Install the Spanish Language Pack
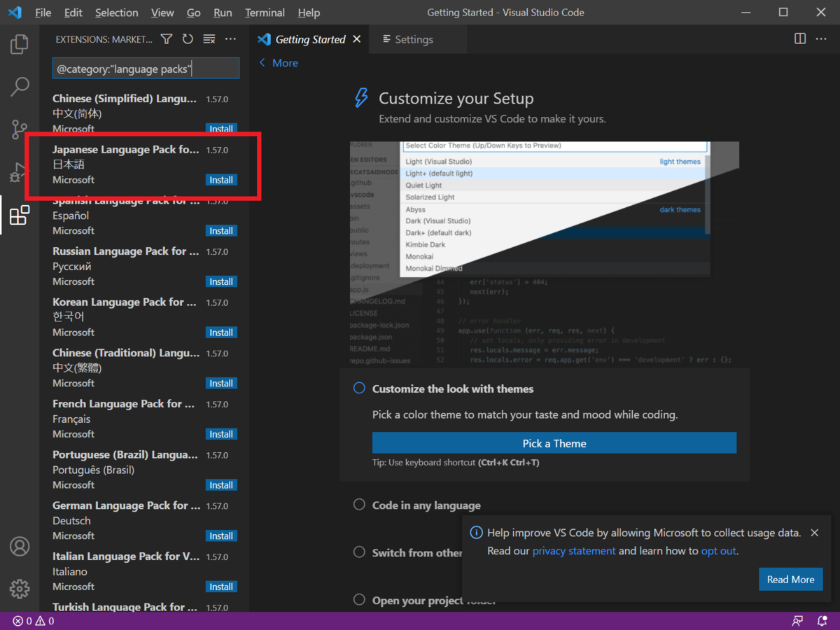 (x=221, y=231)
